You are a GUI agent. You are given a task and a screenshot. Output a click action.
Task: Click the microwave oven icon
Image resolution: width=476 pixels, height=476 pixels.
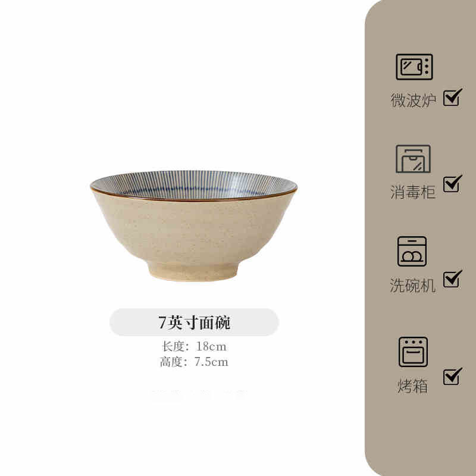pos(414,67)
